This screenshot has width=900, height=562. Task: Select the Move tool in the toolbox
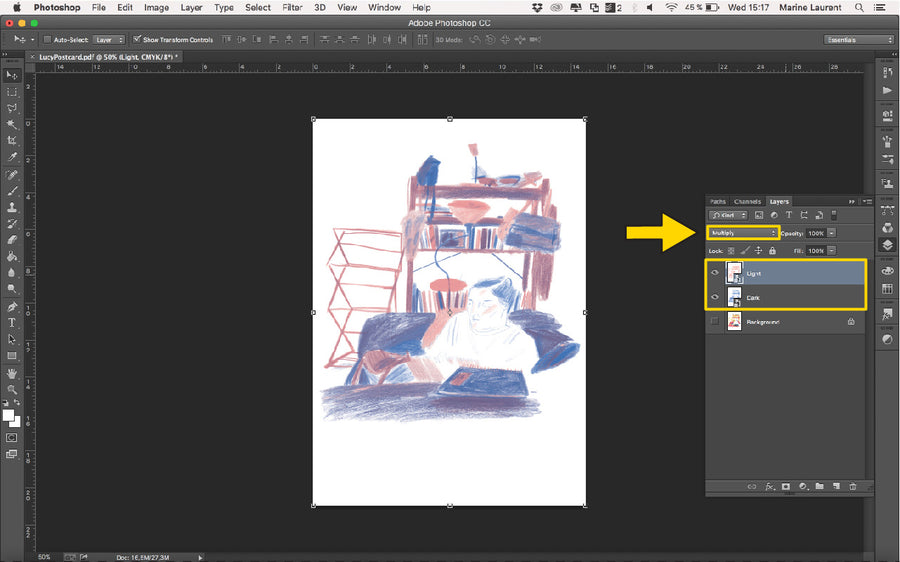11,75
